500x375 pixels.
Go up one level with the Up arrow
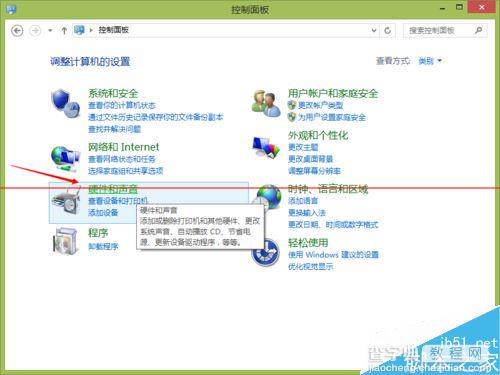(64, 31)
